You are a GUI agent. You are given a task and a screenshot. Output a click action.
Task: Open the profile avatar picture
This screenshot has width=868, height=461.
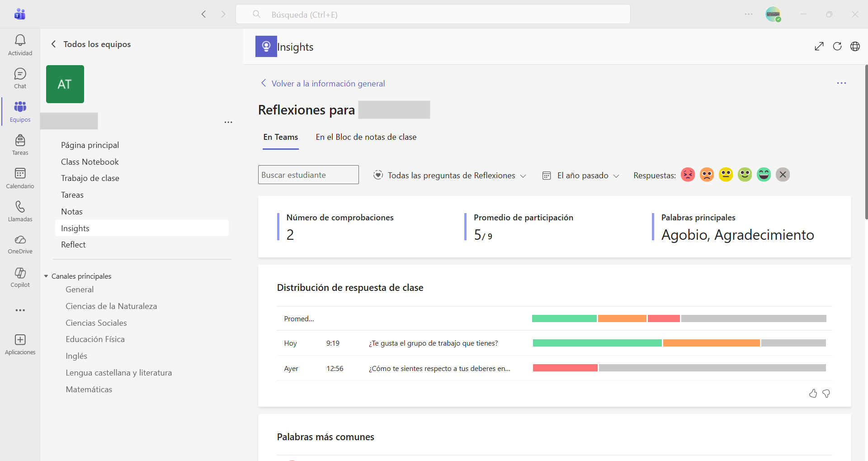pyautogui.click(x=773, y=14)
